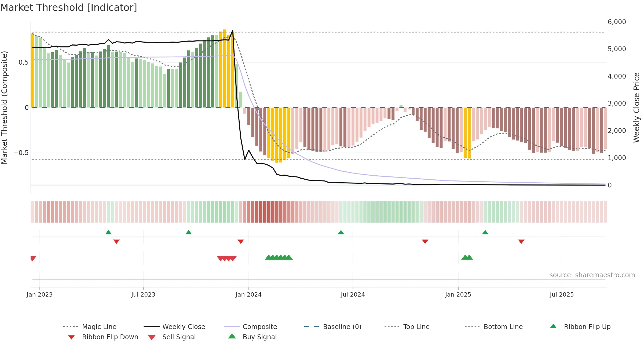
Task: Click the Market Threshold (Composite) axis title
Action: (4, 108)
